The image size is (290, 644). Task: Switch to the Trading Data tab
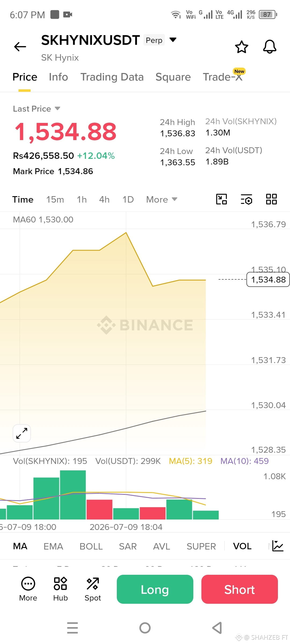click(112, 77)
